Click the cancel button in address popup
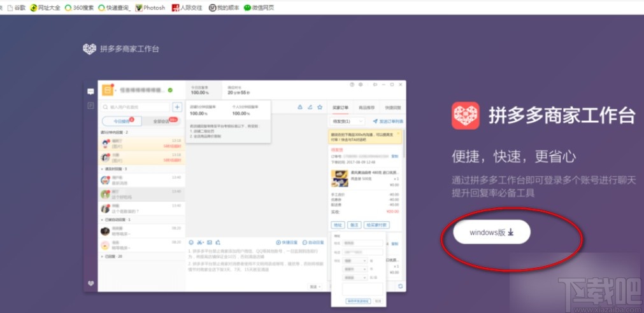This screenshot has height=313, width=644. pyautogui.click(x=378, y=301)
